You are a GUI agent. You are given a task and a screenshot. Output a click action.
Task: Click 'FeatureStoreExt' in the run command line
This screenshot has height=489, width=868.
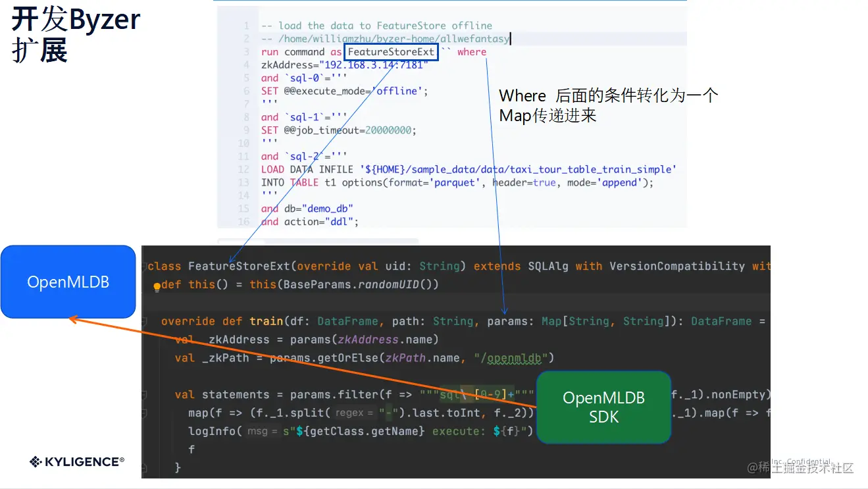click(x=391, y=52)
